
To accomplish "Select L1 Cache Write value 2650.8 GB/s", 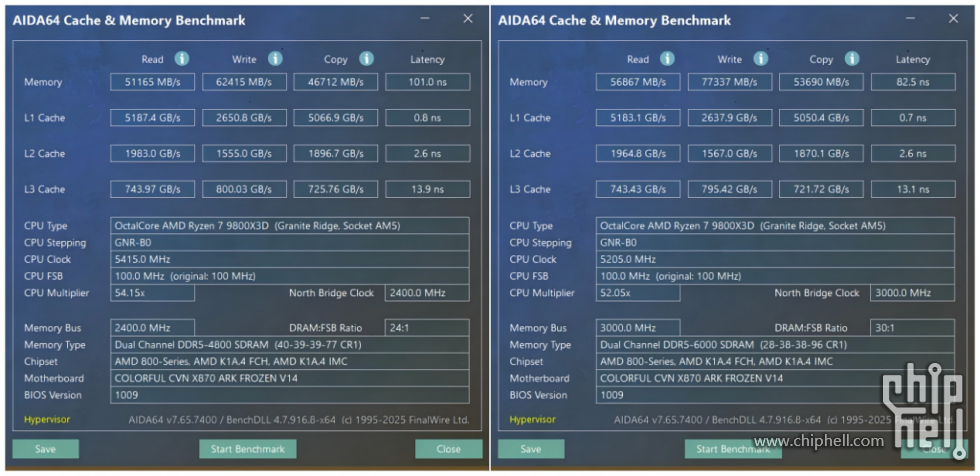I will click(244, 117).
